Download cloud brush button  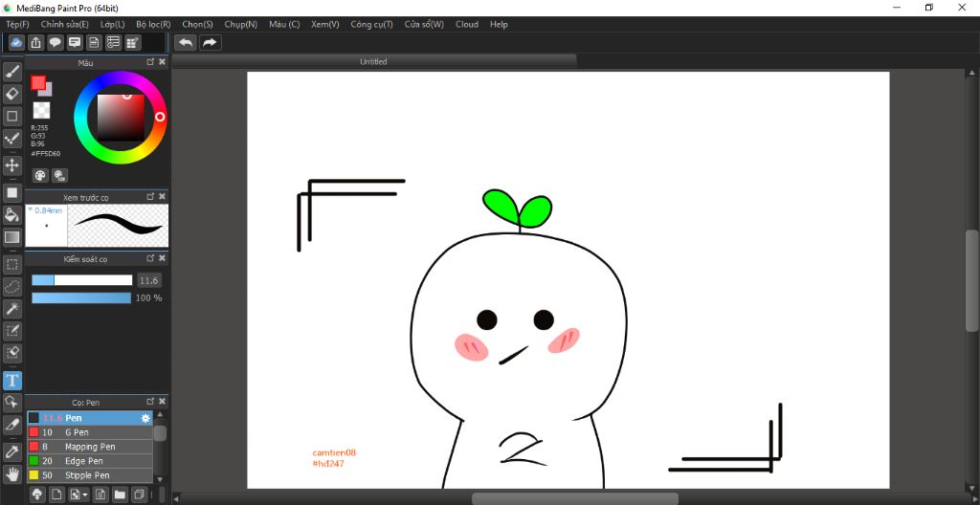pyautogui.click(x=37, y=494)
